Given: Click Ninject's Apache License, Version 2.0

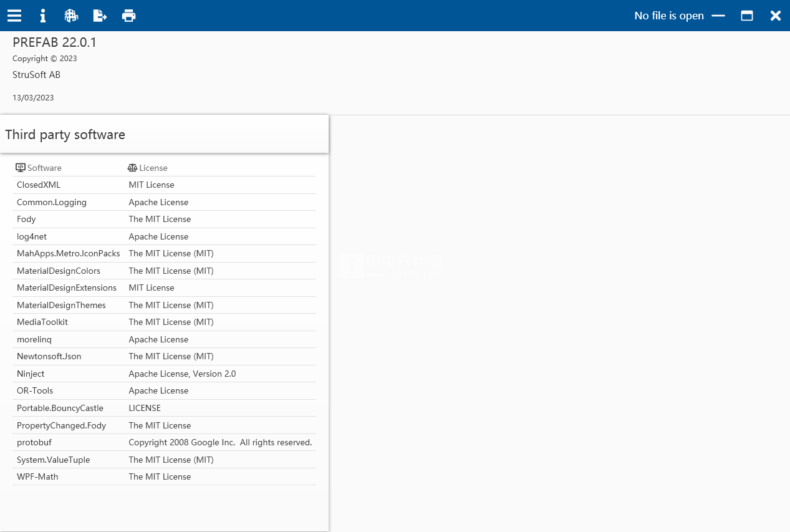Looking at the screenshot, I should click(182, 374).
